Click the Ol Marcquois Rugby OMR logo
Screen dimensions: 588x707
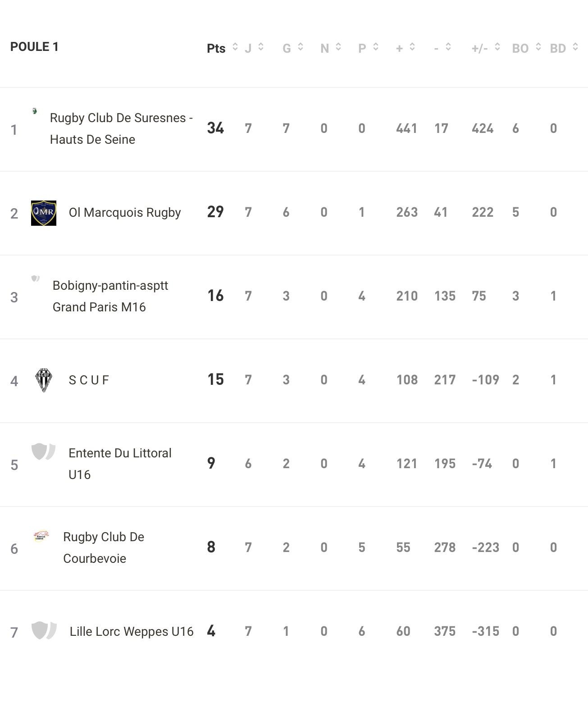(x=44, y=213)
